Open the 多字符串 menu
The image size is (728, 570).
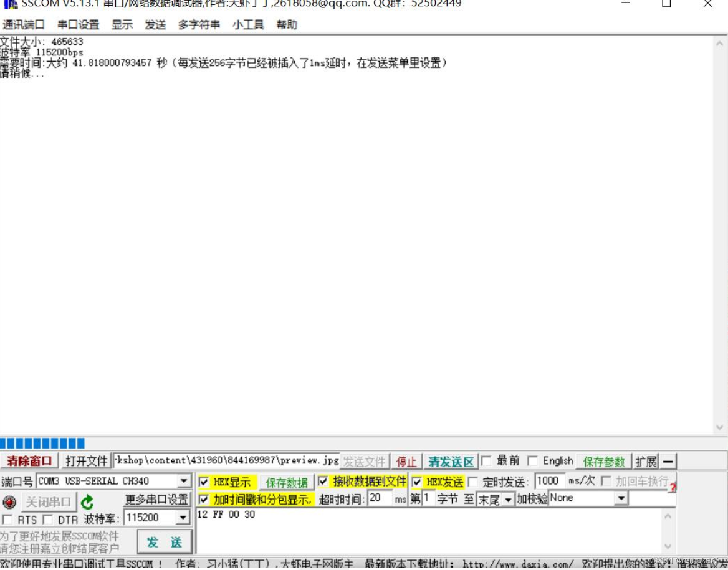[x=199, y=24]
